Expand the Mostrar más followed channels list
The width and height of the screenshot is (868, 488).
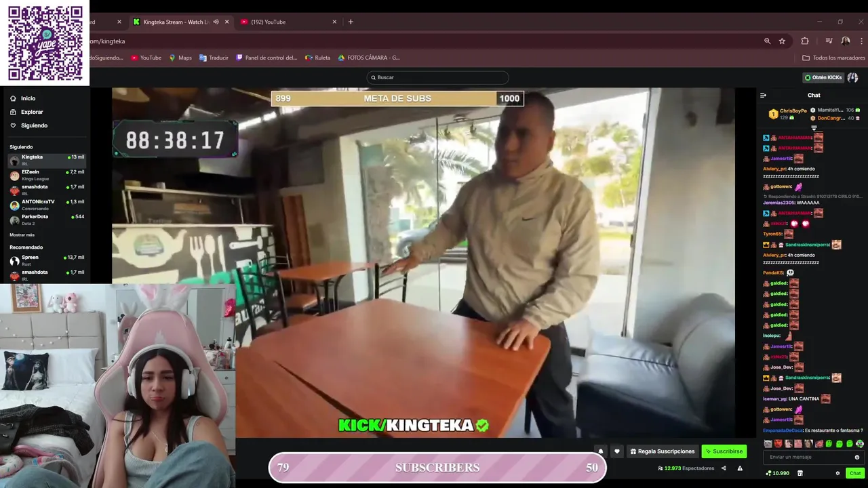click(22, 235)
